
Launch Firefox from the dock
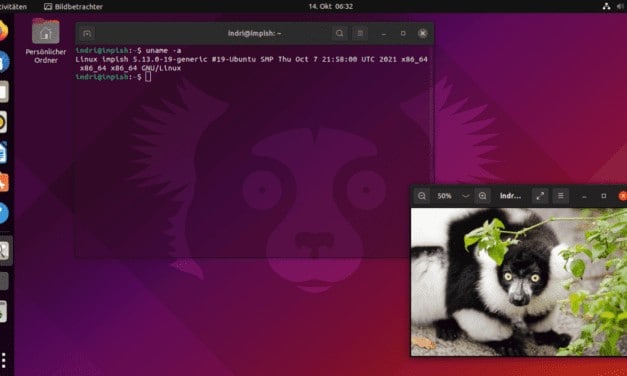[x=3, y=31]
